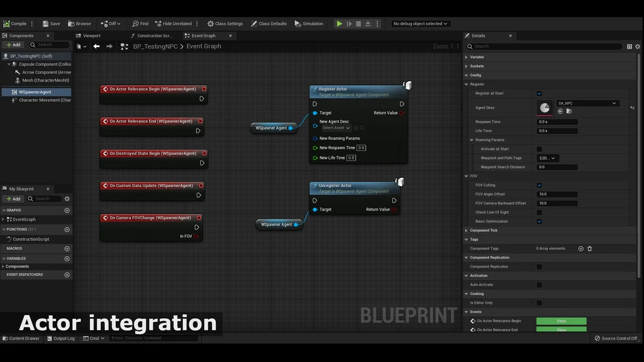Click back navigation arrow in graph
The image size is (644, 362).
coord(96,46)
